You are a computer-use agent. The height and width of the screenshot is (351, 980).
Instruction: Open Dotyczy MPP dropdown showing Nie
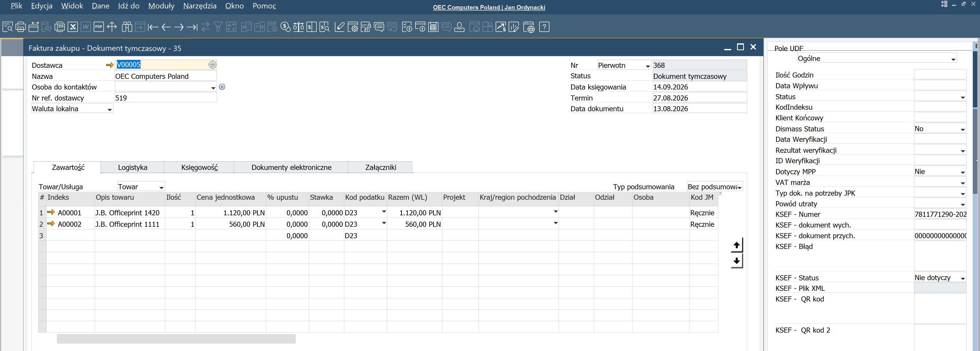962,172
